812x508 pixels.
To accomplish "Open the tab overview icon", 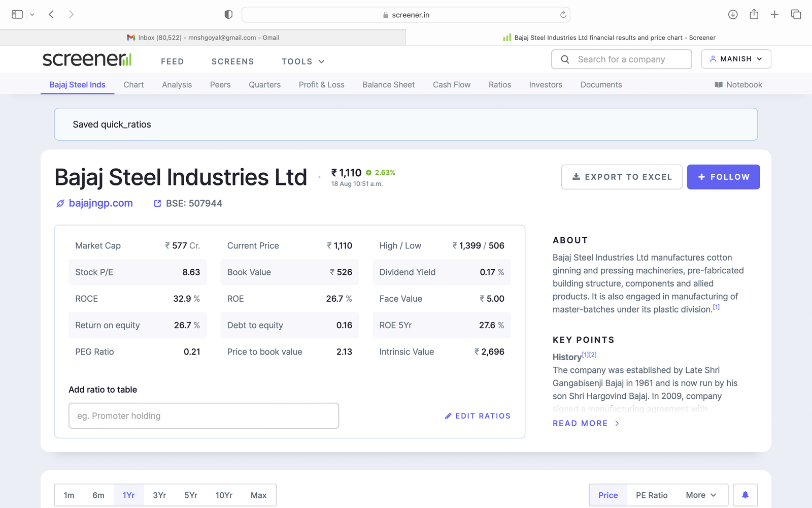I will (796, 15).
